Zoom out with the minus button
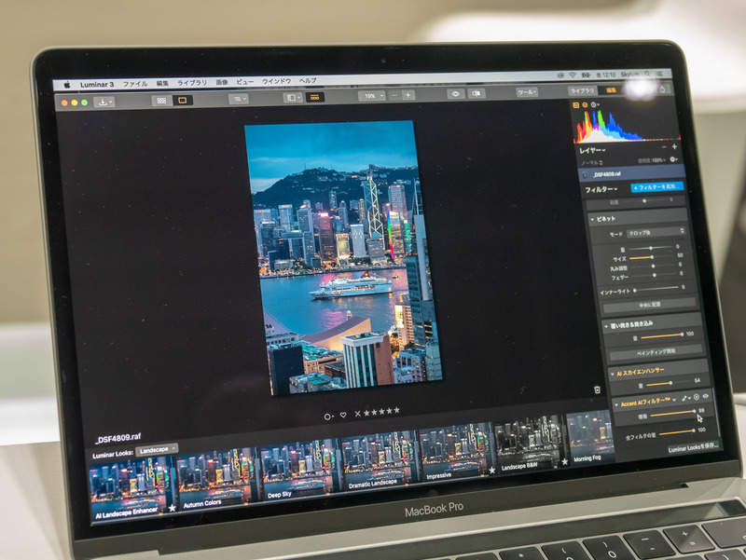 (x=394, y=95)
